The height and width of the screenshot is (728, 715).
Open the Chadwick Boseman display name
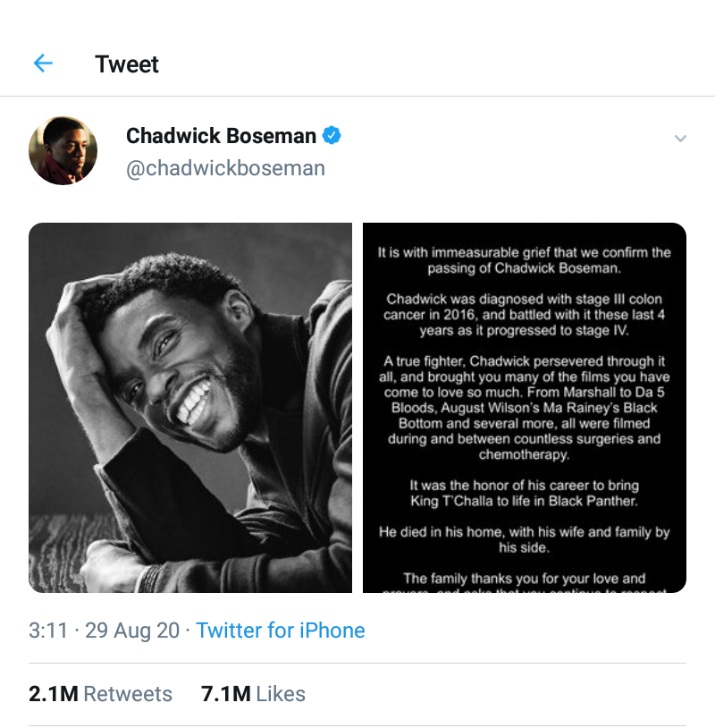coord(221,136)
